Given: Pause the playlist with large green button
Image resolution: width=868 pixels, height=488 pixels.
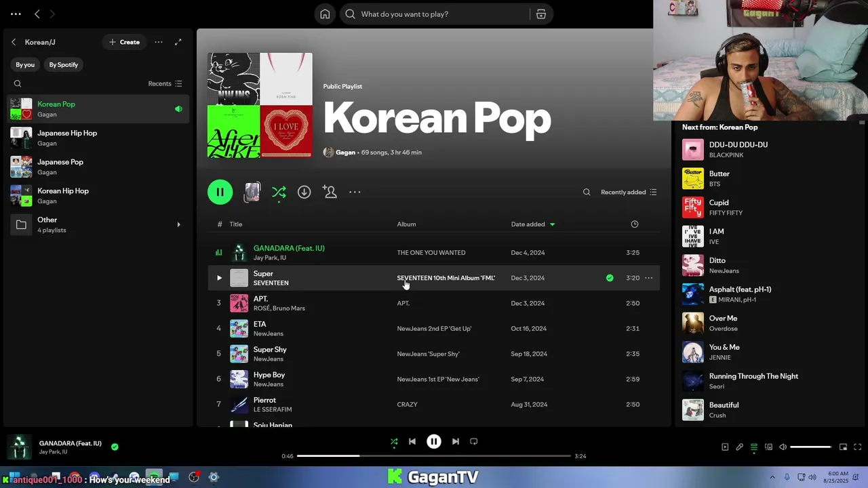Looking at the screenshot, I should click(x=220, y=192).
